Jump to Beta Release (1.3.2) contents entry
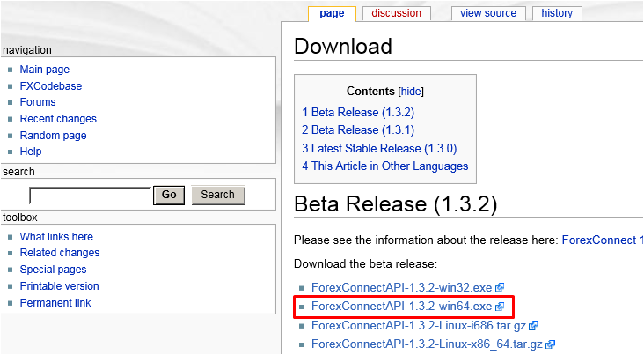This screenshot has width=644, height=355. pos(358,112)
